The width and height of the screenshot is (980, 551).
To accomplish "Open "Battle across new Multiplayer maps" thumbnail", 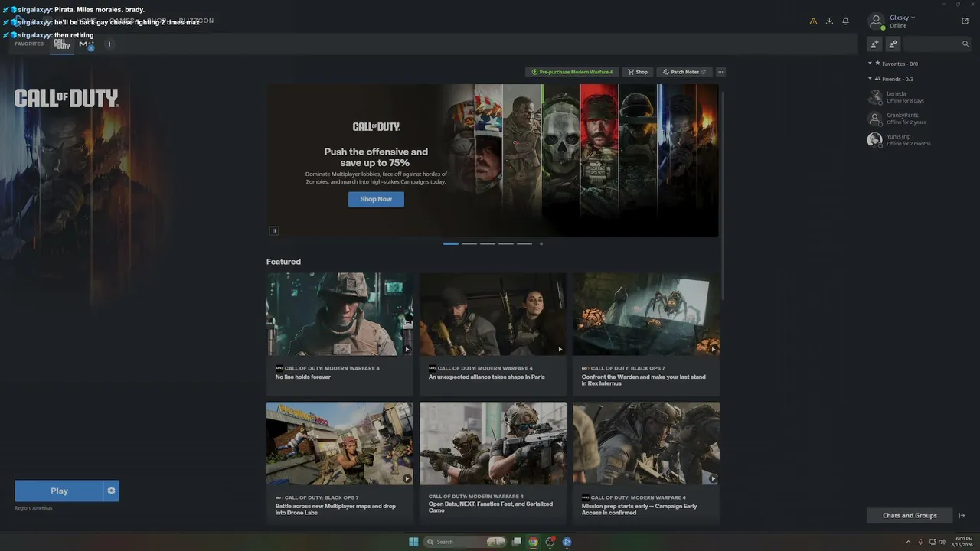I will pos(340,444).
